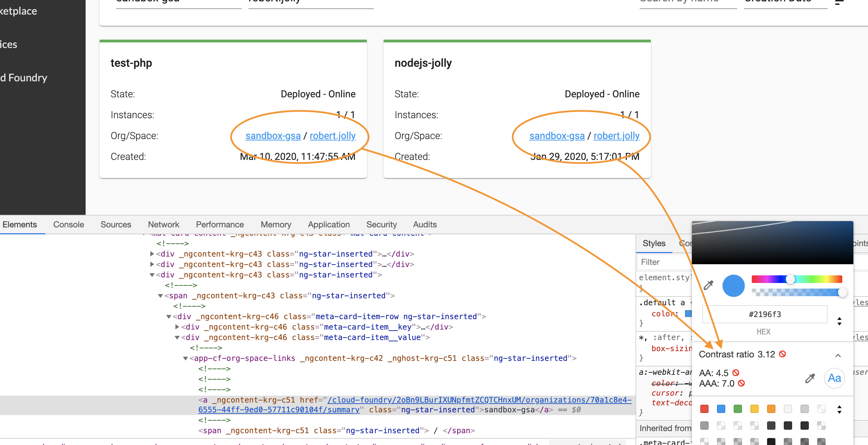The width and height of the screenshot is (868, 445).
Task: Click the 'Inherited from' section header
Action: tap(665, 428)
